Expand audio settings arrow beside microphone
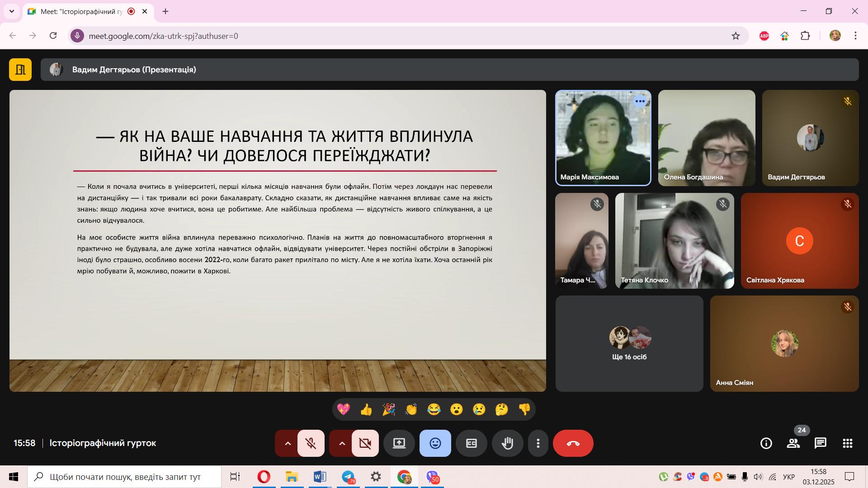868x488 pixels. pos(288,443)
